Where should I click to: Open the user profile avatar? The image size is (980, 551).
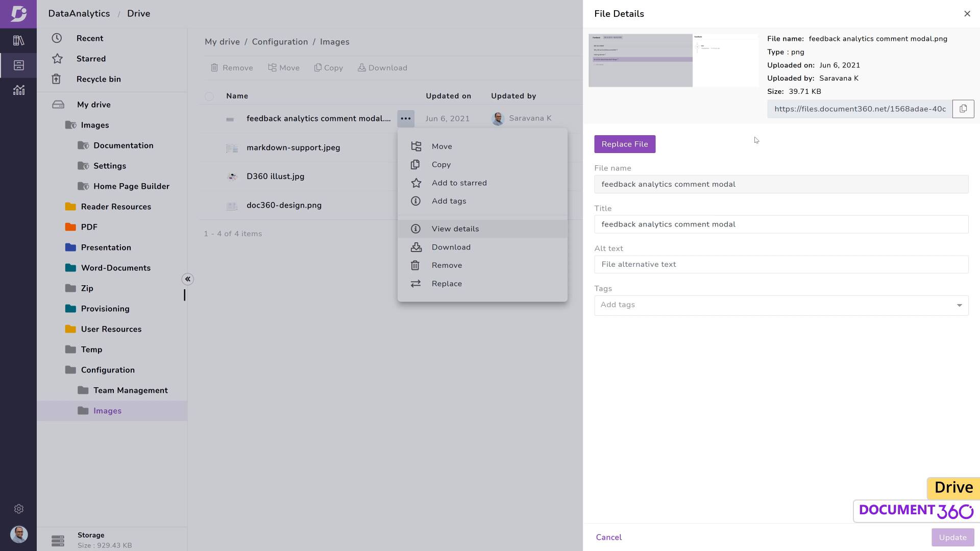click(19, 534)
